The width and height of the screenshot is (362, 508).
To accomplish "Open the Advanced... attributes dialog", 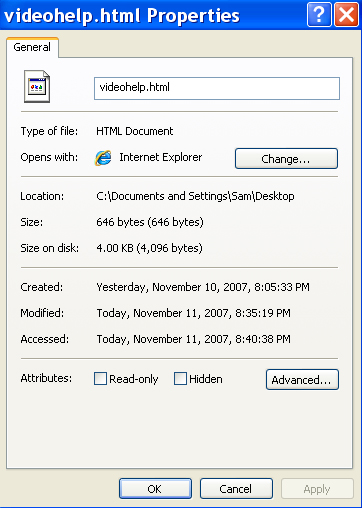I will [x=302, y=379].
